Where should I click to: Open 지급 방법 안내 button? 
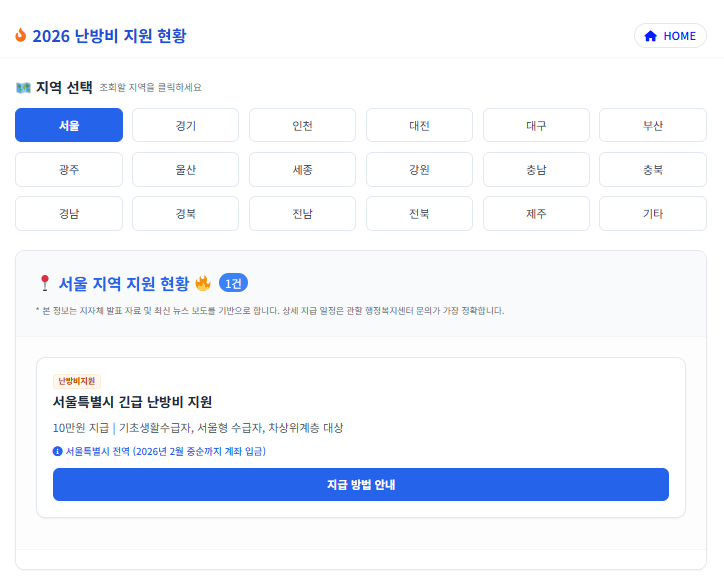[361, 485]
